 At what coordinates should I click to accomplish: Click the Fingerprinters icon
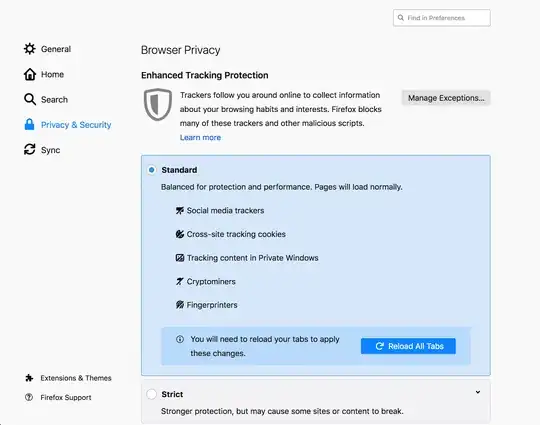[180, 305]
